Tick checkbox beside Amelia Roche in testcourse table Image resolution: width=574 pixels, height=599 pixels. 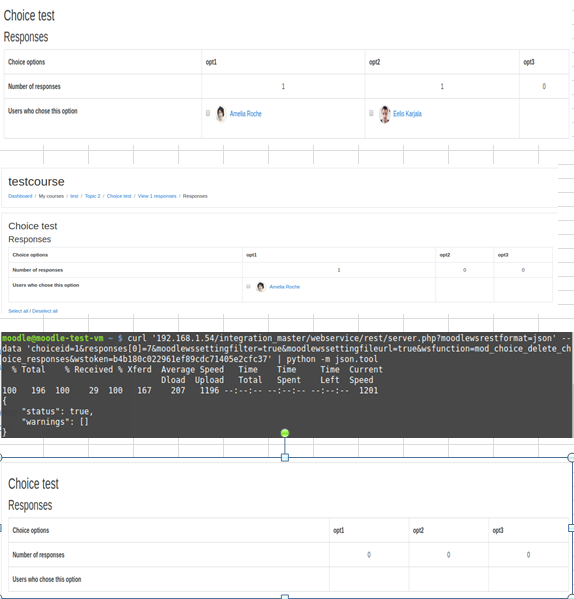(x=248, y=287)
